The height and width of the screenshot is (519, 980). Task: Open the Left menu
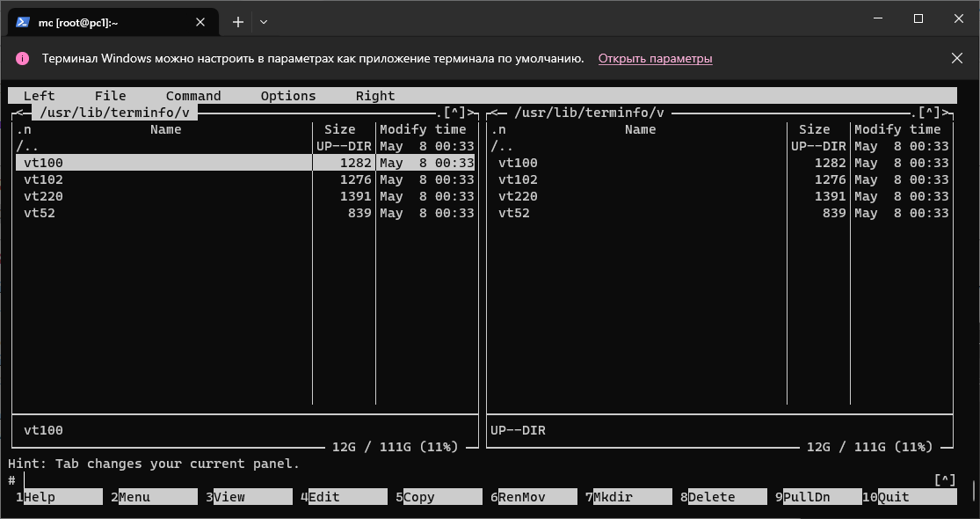click(39, 96)
